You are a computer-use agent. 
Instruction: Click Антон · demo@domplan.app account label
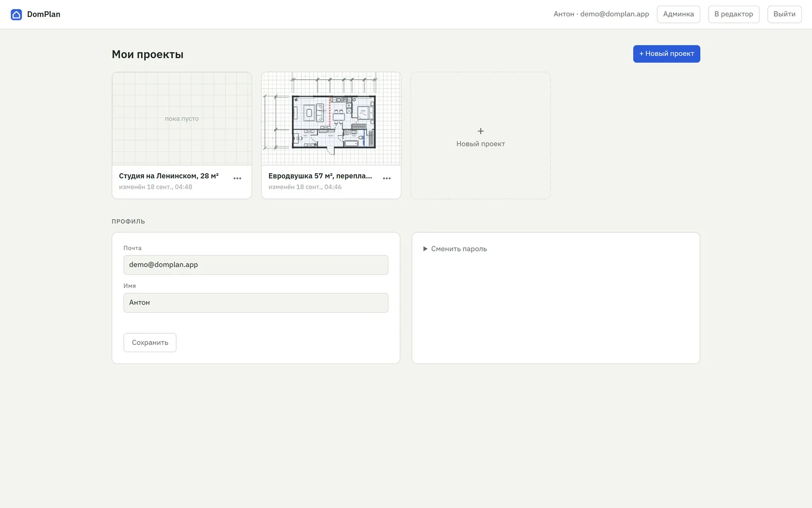(601, 14)
